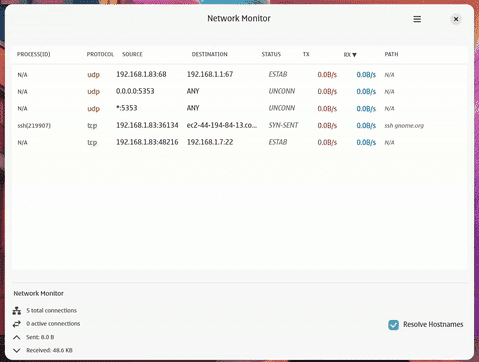The height and width of the screenshot is (362, 479).
Task: Click the total connections network icon
Action: point(17,311)
